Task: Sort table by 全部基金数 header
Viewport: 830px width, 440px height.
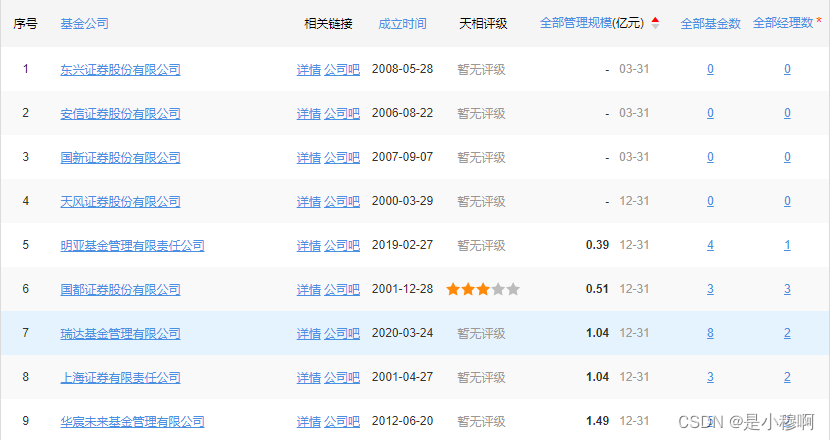Action: coord(710,23)
